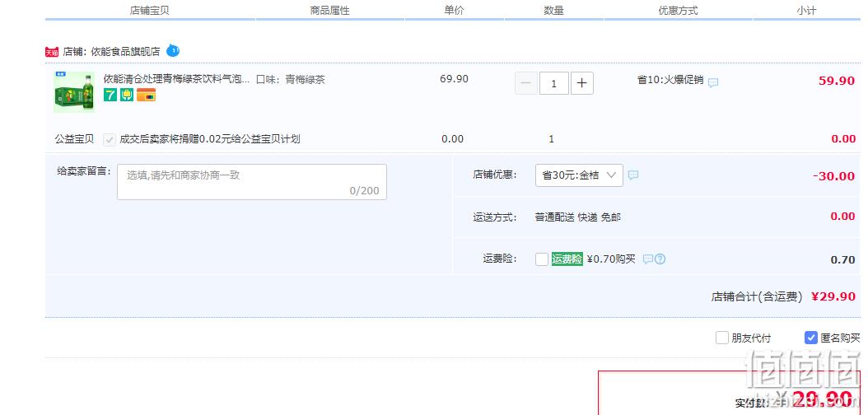Open the 依能食品旗舰店 store link
This screenshot has width=868, height=415.
[126, 51]
